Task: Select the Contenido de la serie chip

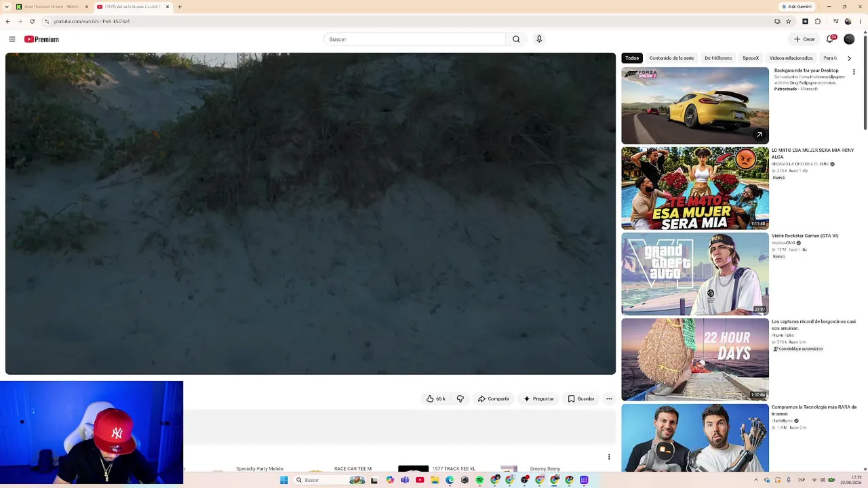Action: pyautogui.click(x=671, y=58)
